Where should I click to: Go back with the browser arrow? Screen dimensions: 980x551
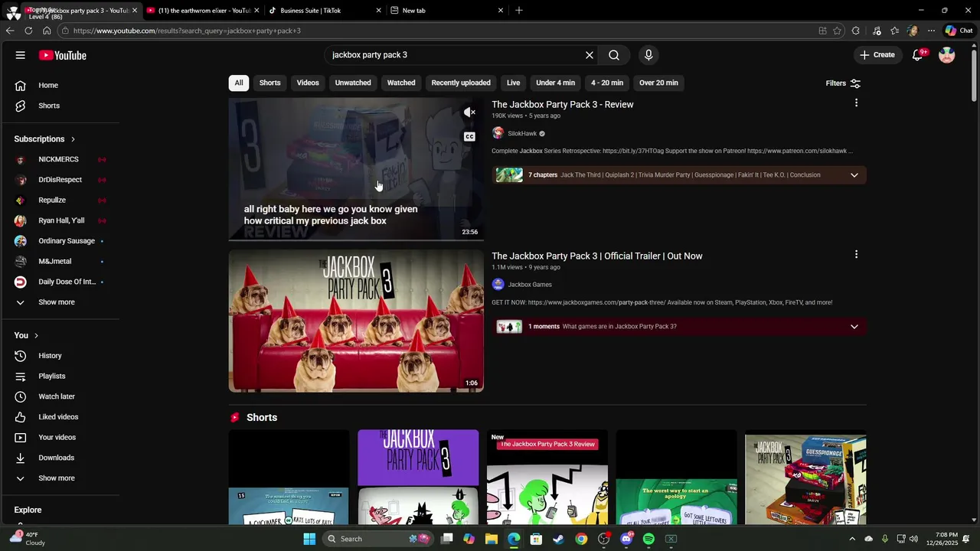[10, 31]
